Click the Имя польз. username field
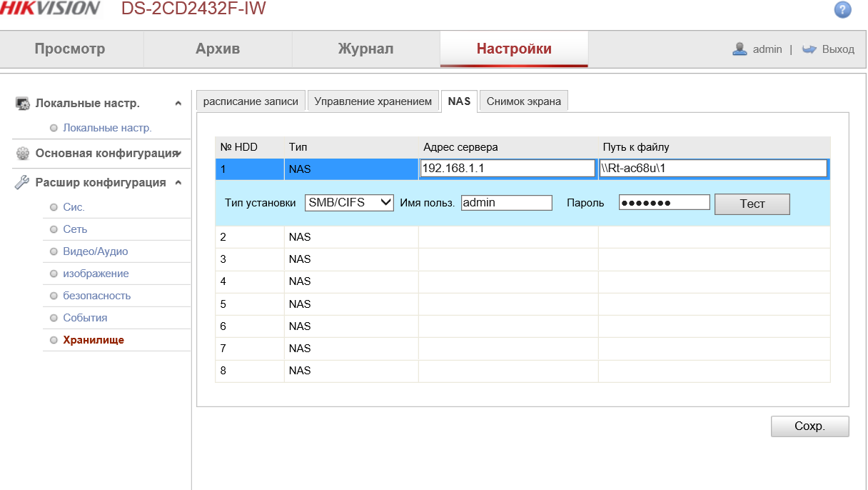 point(507,202)
